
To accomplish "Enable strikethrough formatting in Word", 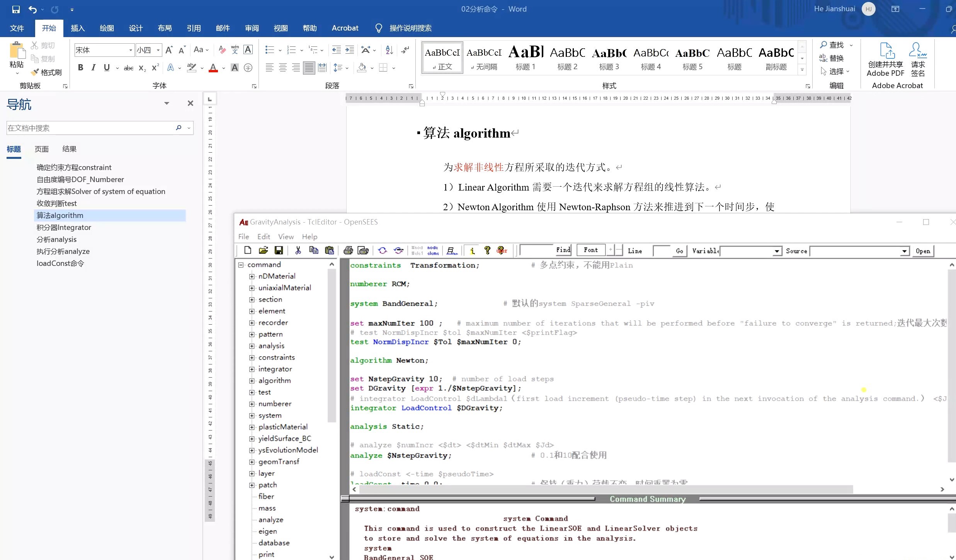I will pyautogui.click(x=128, y=67).
